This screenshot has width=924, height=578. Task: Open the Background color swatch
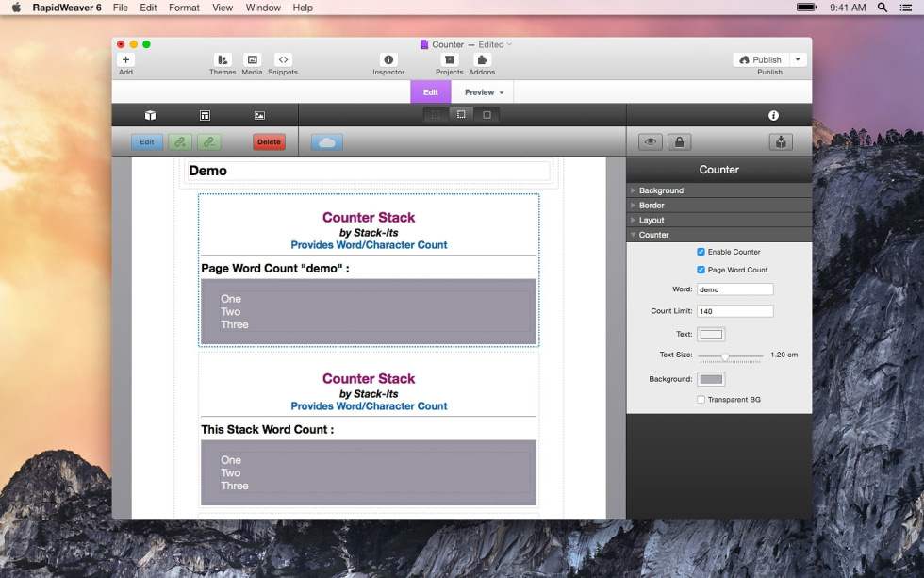click(x=711, y=379)
